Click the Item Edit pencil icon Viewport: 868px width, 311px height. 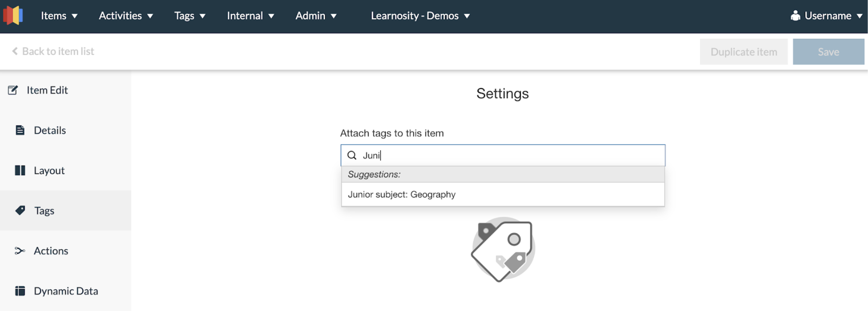[13, 90]
